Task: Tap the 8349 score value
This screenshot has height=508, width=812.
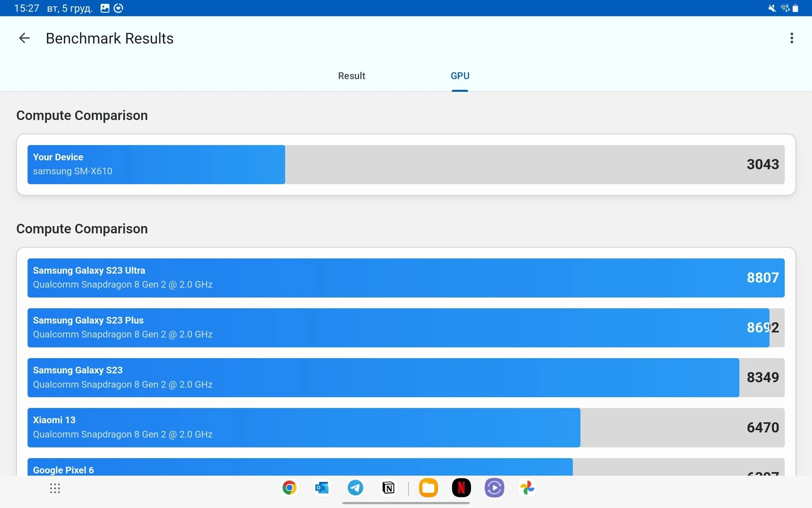Action: 763,377
